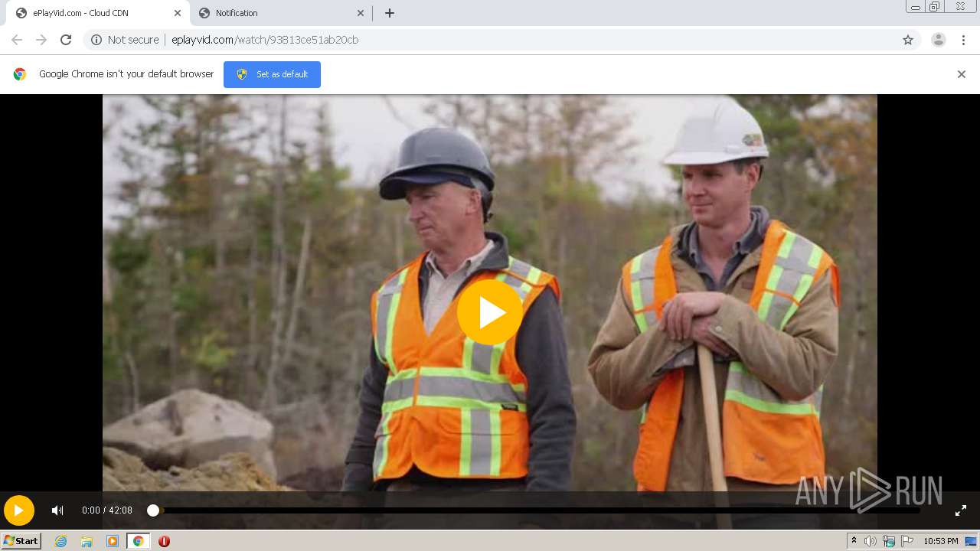Open the file explorer from the taskbar
980x551 pixels.
87,541
